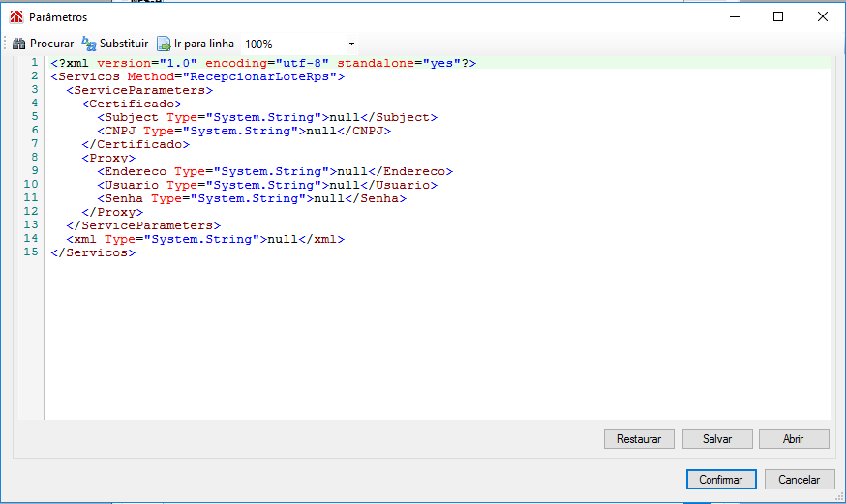Click the Parâmetros window app icon

click(x=16, y=17)
